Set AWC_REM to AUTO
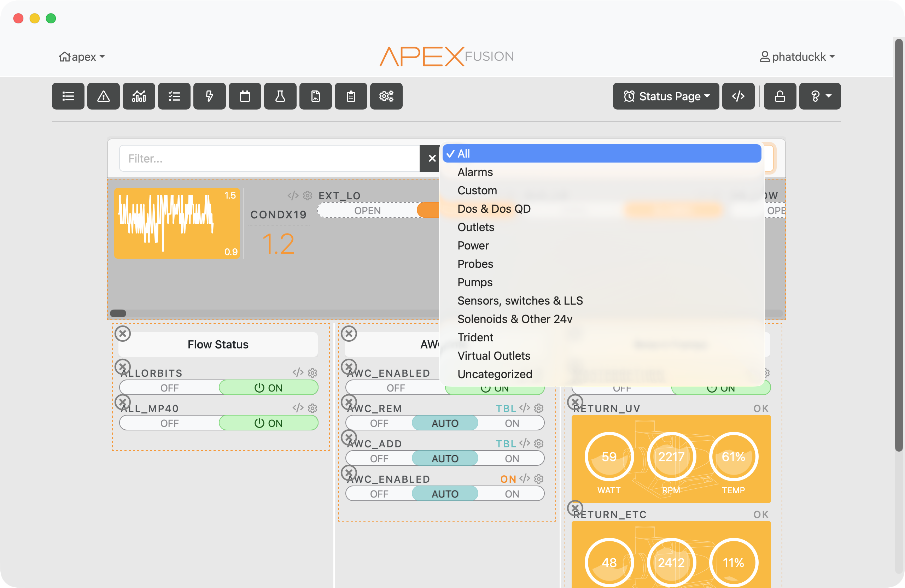Image resolution: width=905 pixels, height=588 pixels. pyautogui.click(x=445, y=423)
